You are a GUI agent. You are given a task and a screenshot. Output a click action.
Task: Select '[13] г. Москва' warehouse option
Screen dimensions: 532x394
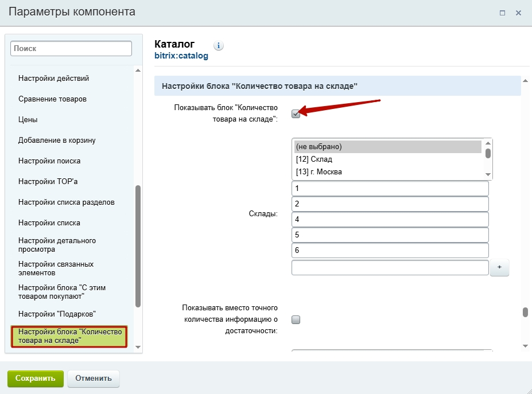click(387, 172)
